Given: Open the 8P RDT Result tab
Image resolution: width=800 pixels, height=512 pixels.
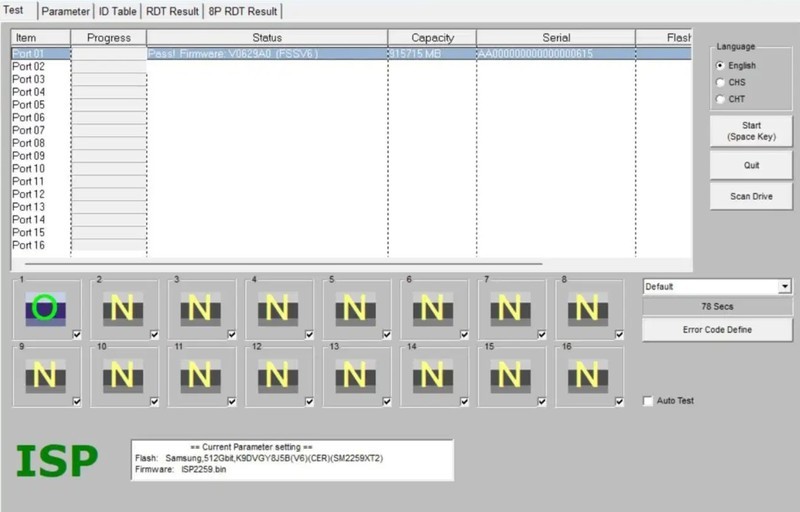Looking at the screenshot, I should (x=243, y=11).
